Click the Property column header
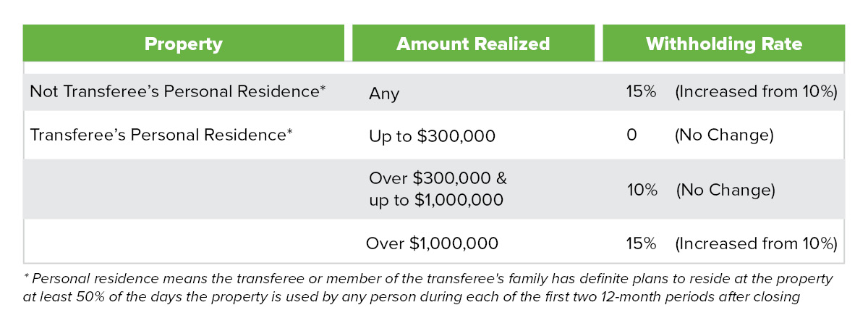Image resolution: width=868 pixels, height=326 pixels. 184,43
